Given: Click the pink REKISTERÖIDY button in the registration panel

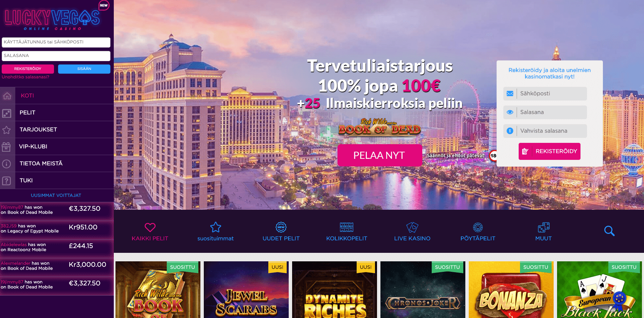Looking at the screenshot, I should (x=550, y=151).
